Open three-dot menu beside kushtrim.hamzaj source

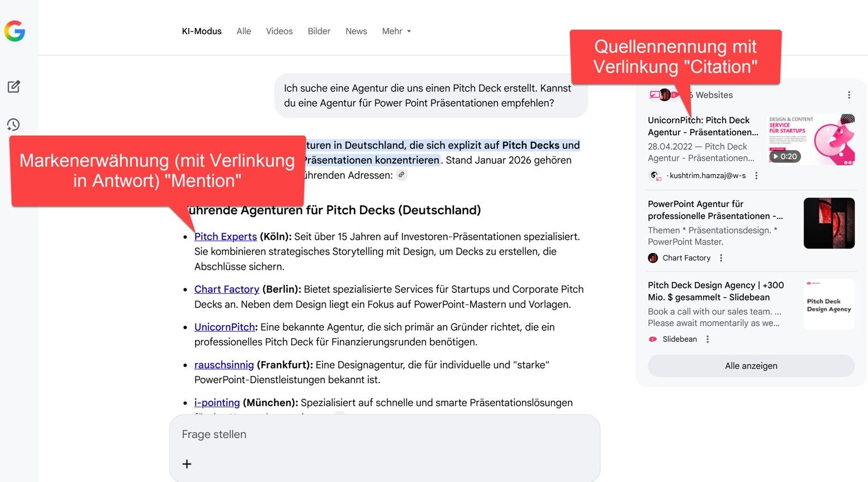click(756, 175)
